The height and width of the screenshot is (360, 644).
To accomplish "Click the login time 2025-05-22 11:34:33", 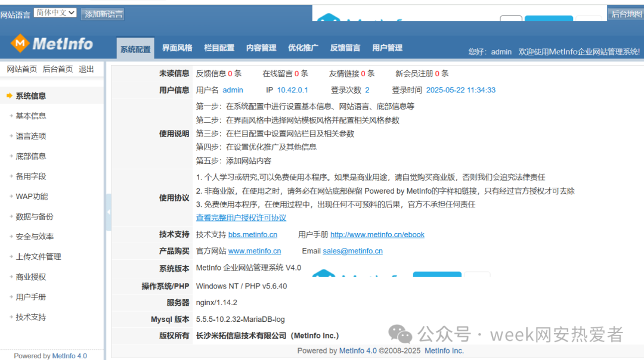I will pos(461,91).
